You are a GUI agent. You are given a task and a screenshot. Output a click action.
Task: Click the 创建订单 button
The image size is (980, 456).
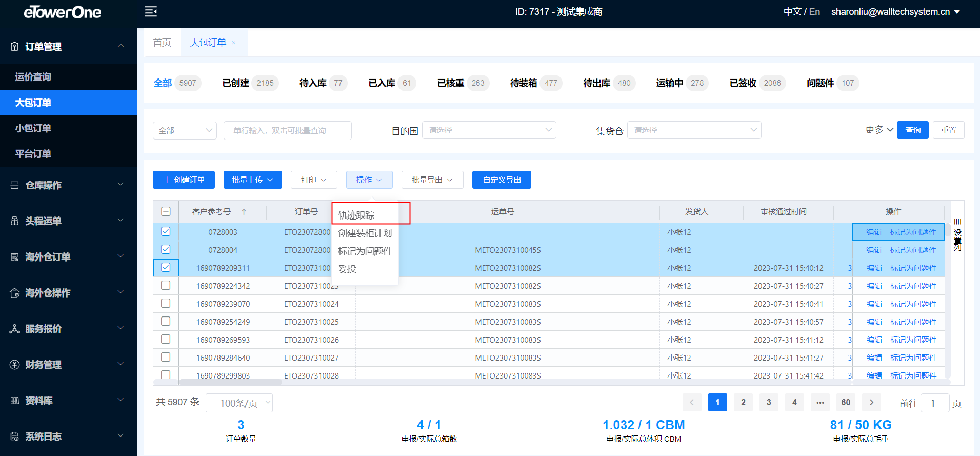184,180
